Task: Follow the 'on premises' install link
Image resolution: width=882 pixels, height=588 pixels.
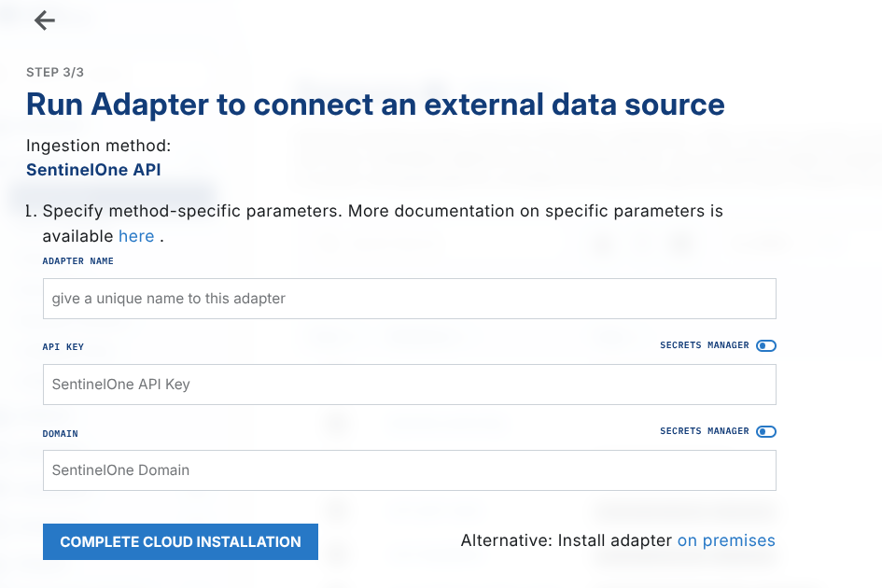Action: (726, 540)
